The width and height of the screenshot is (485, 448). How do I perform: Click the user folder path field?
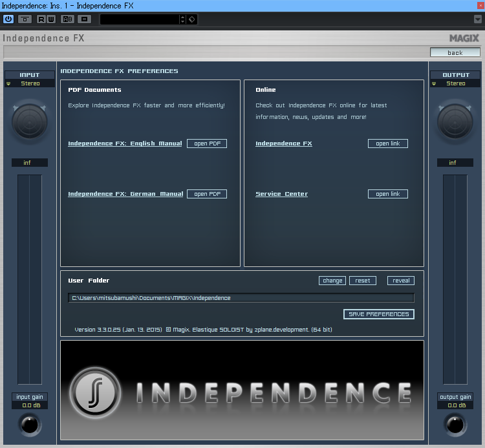241,298
